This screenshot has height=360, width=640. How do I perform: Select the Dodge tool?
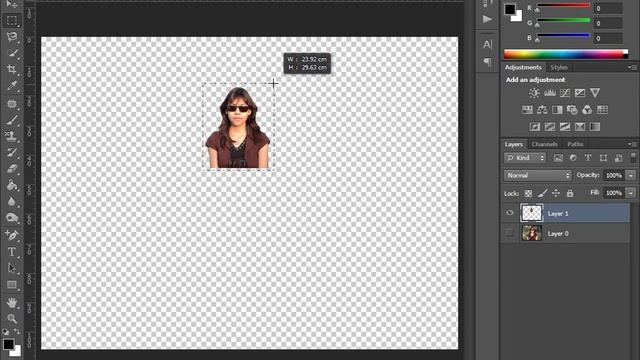pos(12,218)
